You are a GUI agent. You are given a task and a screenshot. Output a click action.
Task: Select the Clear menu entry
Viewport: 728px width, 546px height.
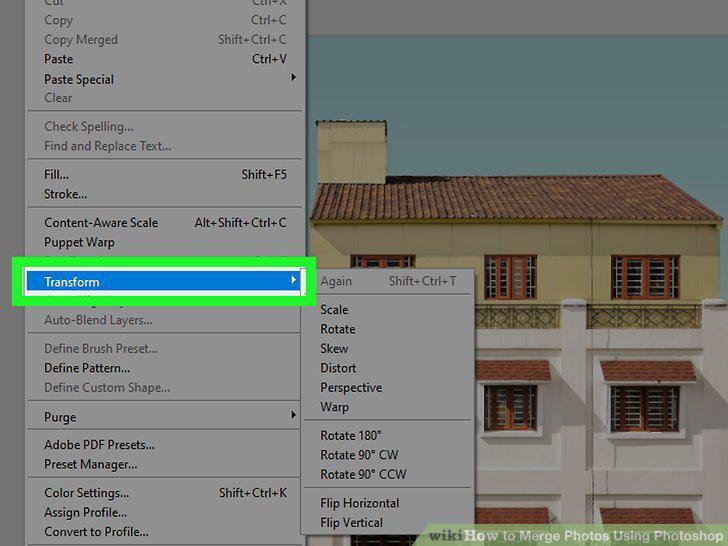pyautogui.click(x=165, y=98)
